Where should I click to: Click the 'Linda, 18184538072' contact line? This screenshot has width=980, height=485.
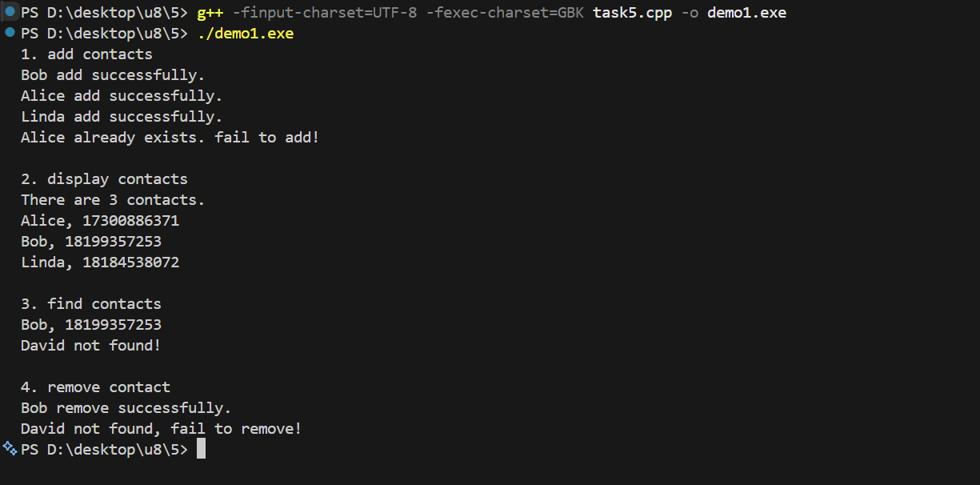click(100, 263)
